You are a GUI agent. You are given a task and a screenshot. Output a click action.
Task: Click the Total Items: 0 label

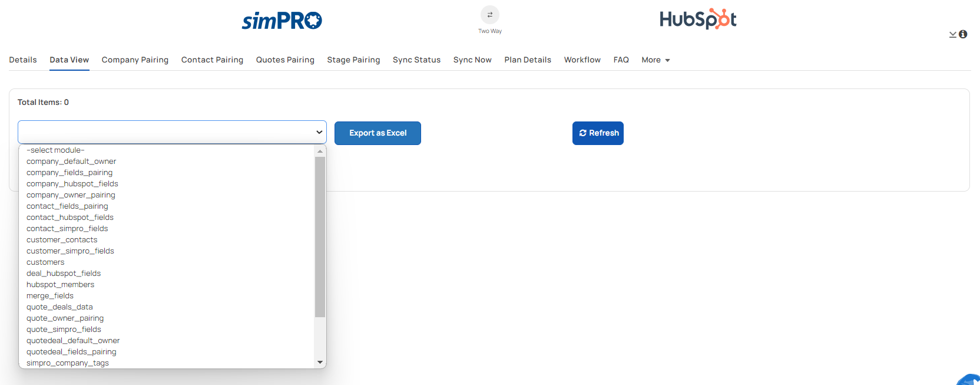point(43,102)
